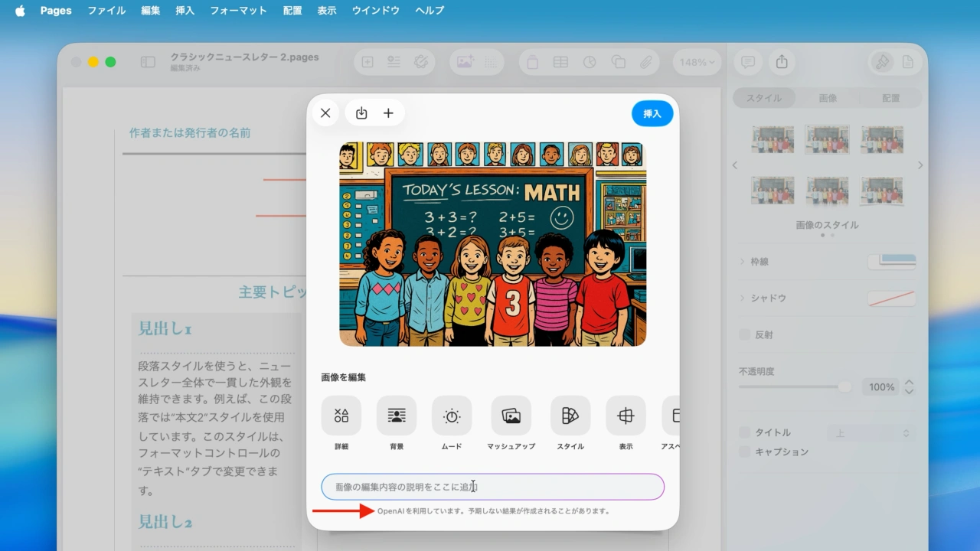Viewport: 980px width, 551px height.
Task: Enable the タイトル (Title) checkbox
Action: tap(743, 432)
